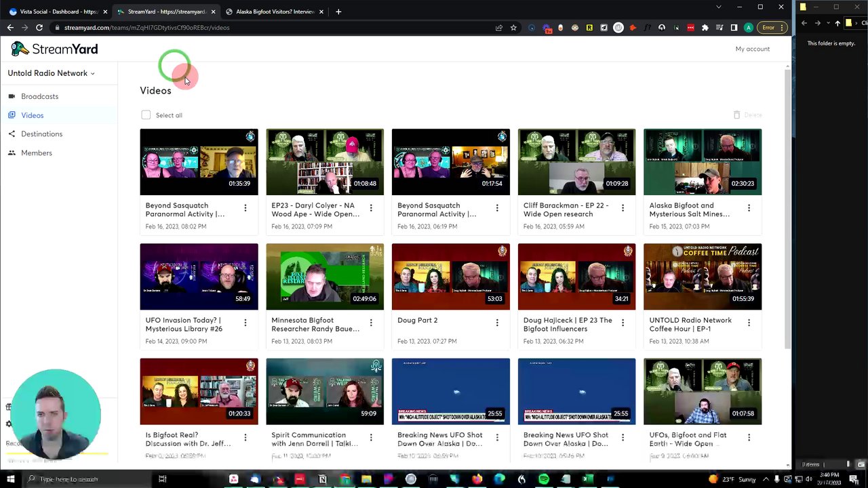This screenshot has width=868, height=488.
Task: Open the Broadcasts section in the sidebar
Action: (x=39, y=96)
